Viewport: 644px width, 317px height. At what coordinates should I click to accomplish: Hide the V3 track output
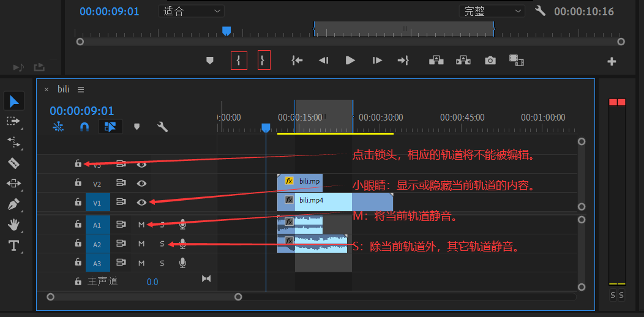pos(141,164)
